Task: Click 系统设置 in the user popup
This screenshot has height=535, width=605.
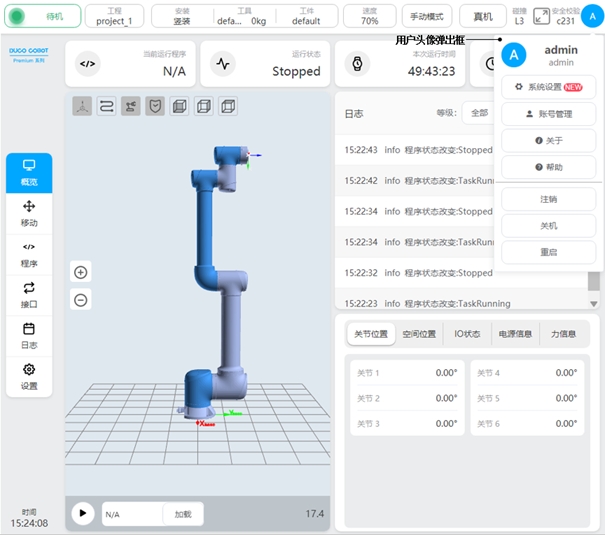Action: tap(548, 87)
